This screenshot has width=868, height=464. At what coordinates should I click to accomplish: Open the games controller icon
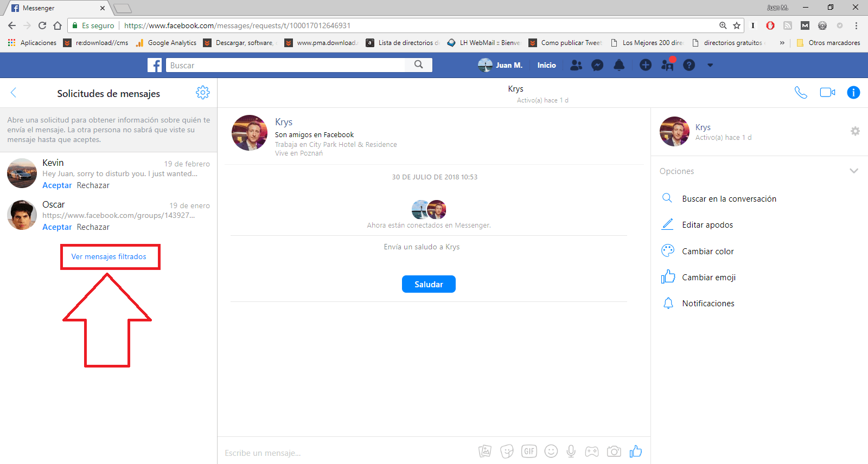[591, 451]
